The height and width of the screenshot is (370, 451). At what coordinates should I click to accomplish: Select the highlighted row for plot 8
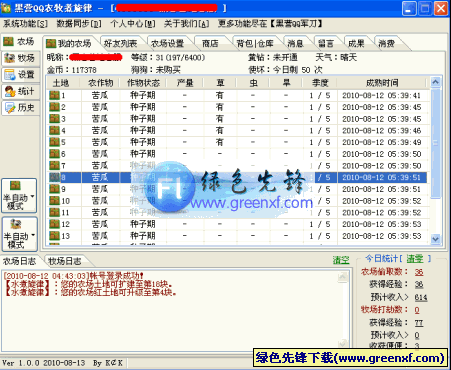tap(238, 177)
